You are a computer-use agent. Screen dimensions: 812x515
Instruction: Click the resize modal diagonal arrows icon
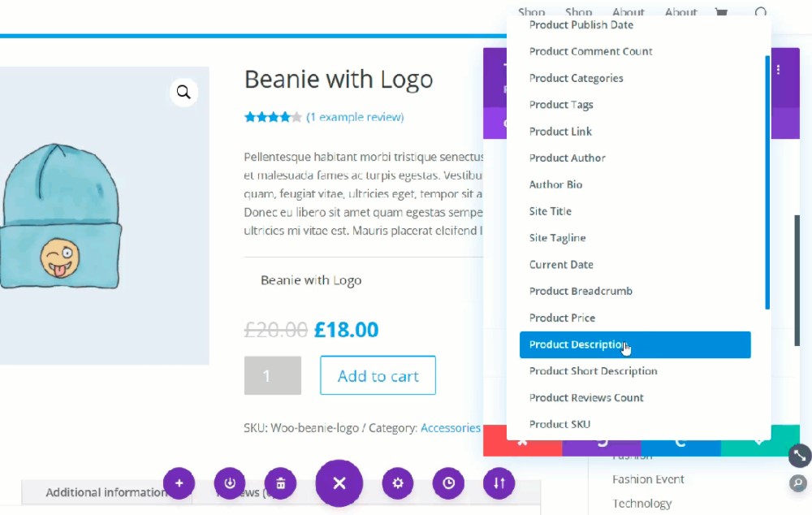click(799, 456)
